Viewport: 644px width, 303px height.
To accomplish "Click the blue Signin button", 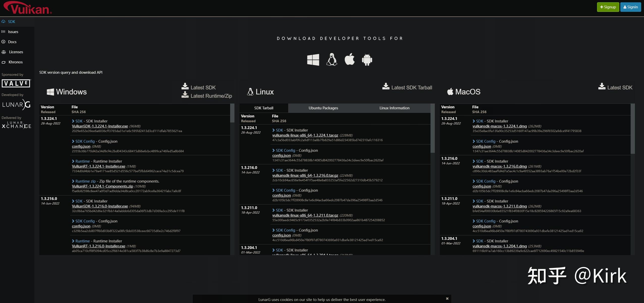I will click(631, 7).
